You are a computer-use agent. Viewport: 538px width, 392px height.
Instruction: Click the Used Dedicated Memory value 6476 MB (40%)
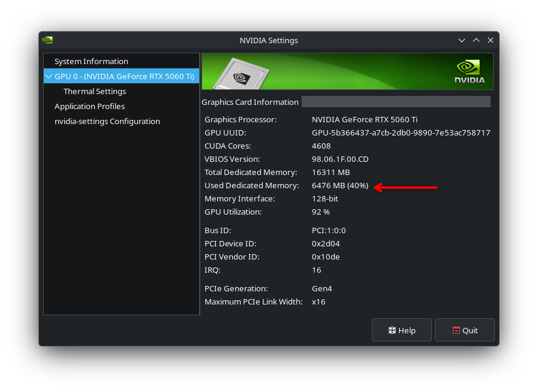(340, 186)
